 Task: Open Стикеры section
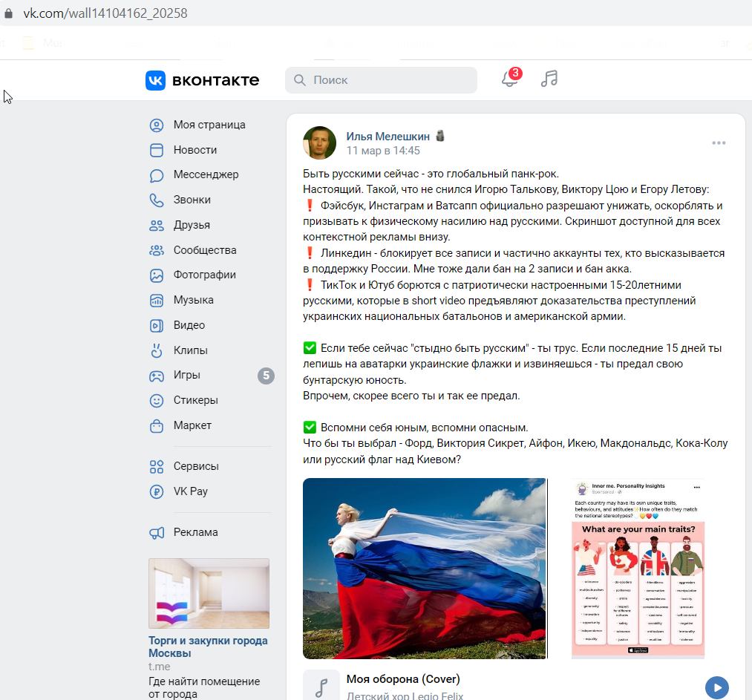point(196,400)
